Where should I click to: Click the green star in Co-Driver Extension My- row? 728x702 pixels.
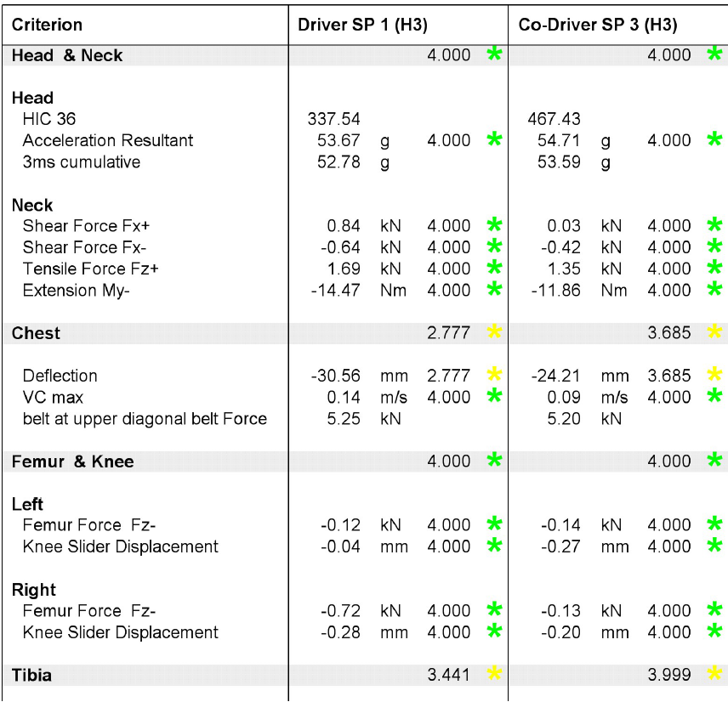tap(714, 290)
